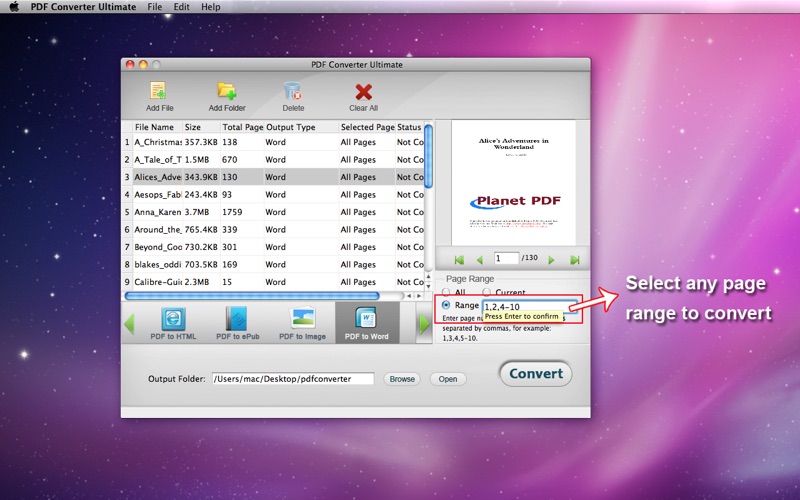The height and width of the screenshot is (500, 800).
Task: Click the Output Folder path field
Action: tap(293, 379)
